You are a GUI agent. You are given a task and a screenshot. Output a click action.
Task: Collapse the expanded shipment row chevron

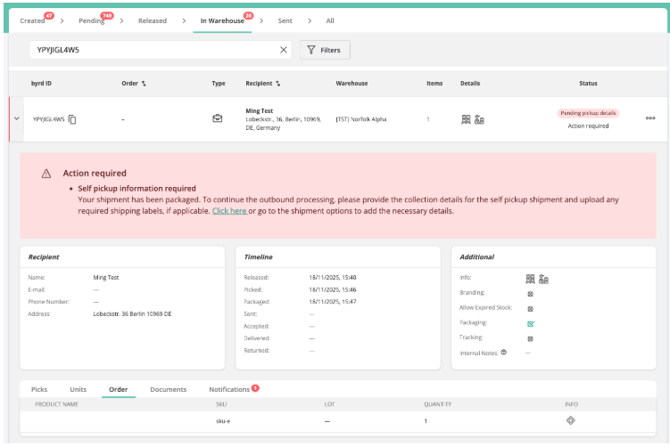click(16, 119)
